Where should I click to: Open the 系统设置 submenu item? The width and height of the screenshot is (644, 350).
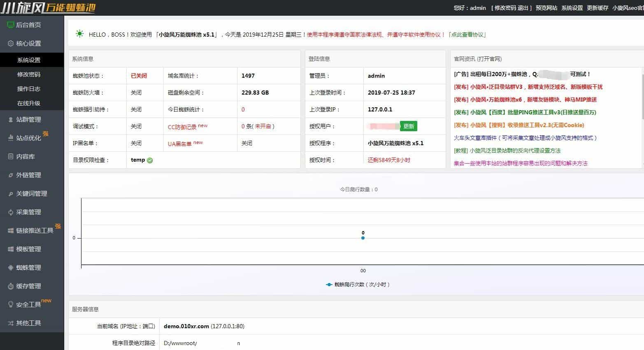[29, 60]
